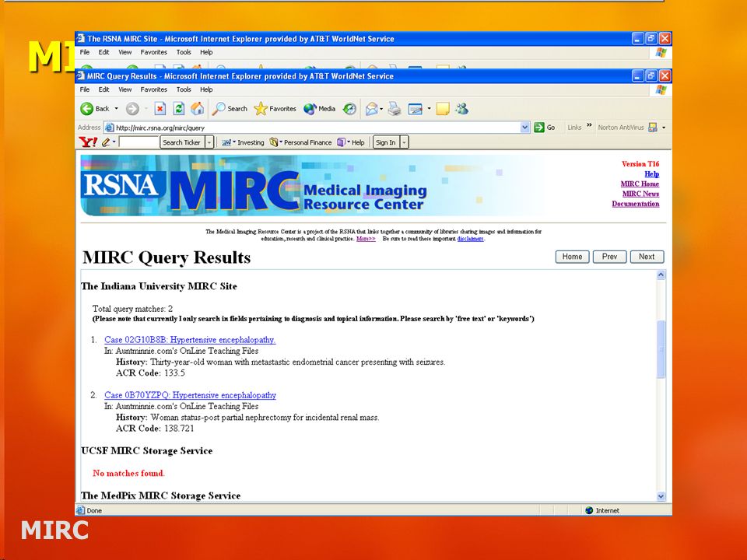Open the Favorites star button

click(x=275, y=109)
